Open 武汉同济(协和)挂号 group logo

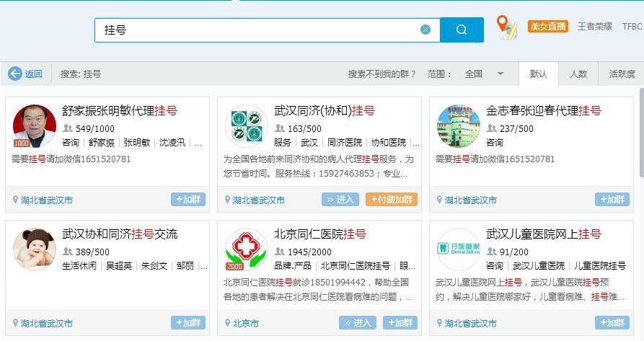coord(247,126)
